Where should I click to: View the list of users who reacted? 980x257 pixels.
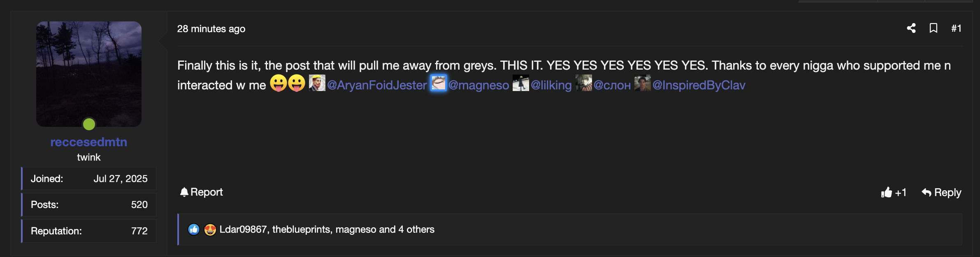(327, 229)
